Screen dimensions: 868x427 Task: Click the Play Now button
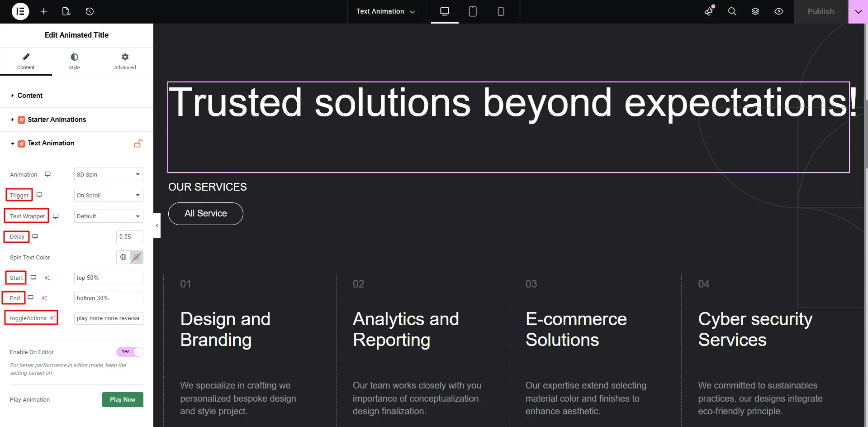click(x=123, y=399)
